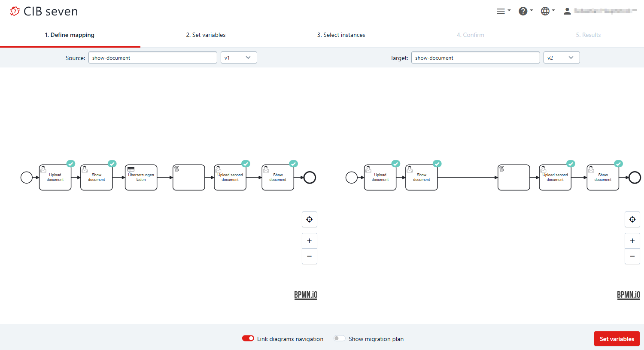This screenshot has width=644, height=350.
Task: Go to the Select instances step
Action: pyautogui.click(x=341, y=35)
